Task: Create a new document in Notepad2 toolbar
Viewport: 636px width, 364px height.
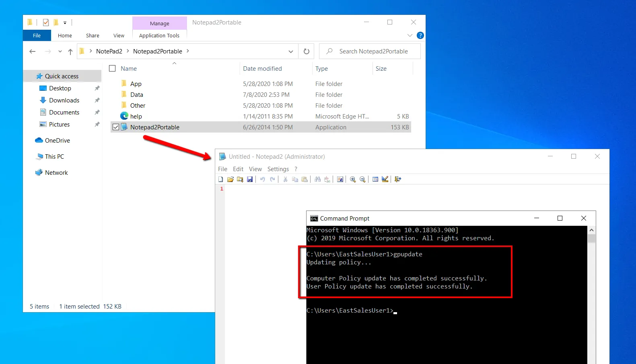Action: tap(220, 179)
